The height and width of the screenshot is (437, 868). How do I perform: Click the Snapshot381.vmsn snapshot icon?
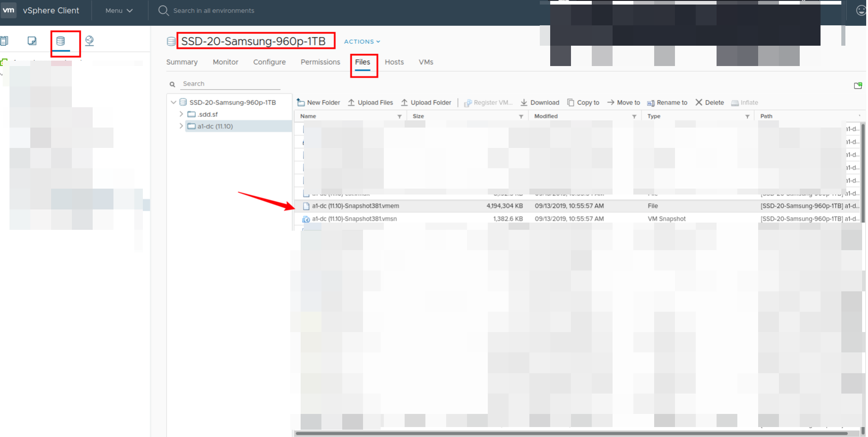[306, 219]
